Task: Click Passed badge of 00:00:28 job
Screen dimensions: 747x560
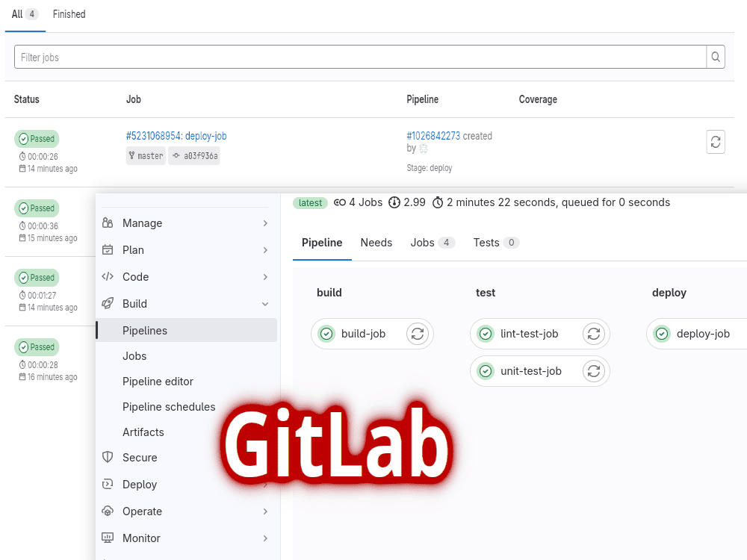Action: pyautogui.click(x=37, y=347)
